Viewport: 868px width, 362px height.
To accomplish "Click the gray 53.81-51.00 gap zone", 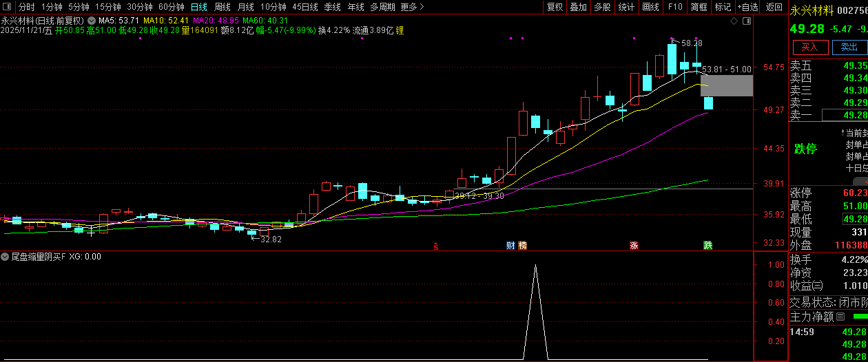I will [726, 86].
